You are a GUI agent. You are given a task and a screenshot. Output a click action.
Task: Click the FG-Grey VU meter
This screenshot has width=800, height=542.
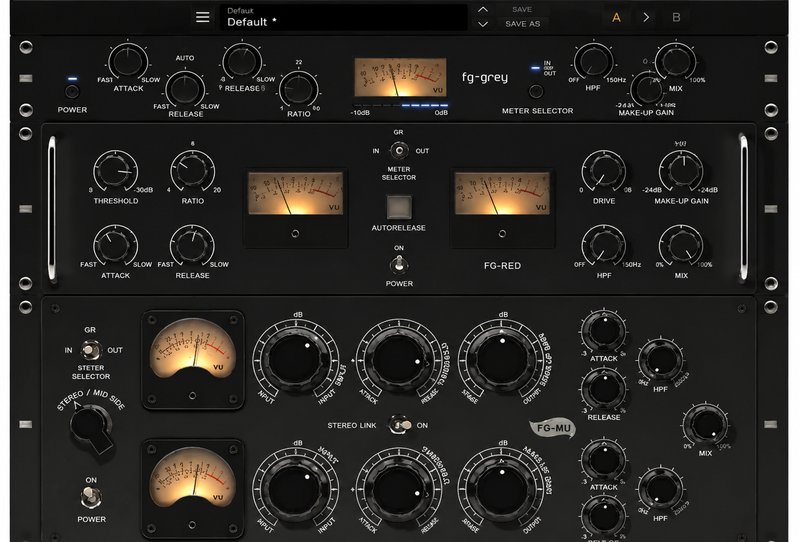point(401,77)
